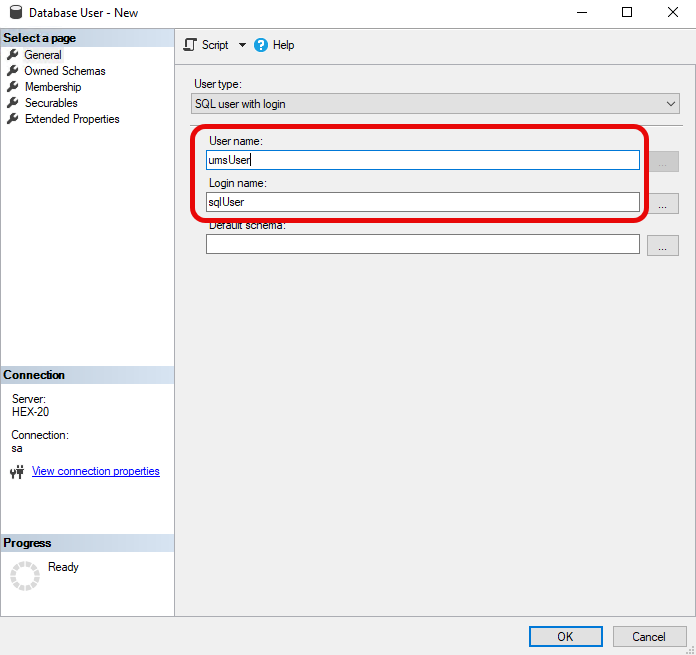This screenshot has height=655, width=696.
Task: Open View connection properties link
Action: pyautogui.click(x=95, y=471)
